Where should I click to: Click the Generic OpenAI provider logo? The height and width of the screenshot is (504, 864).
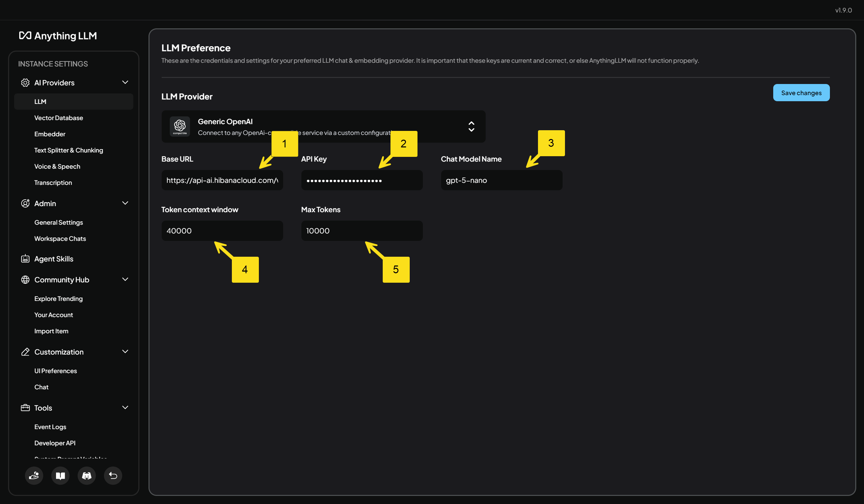pos(180,127)
